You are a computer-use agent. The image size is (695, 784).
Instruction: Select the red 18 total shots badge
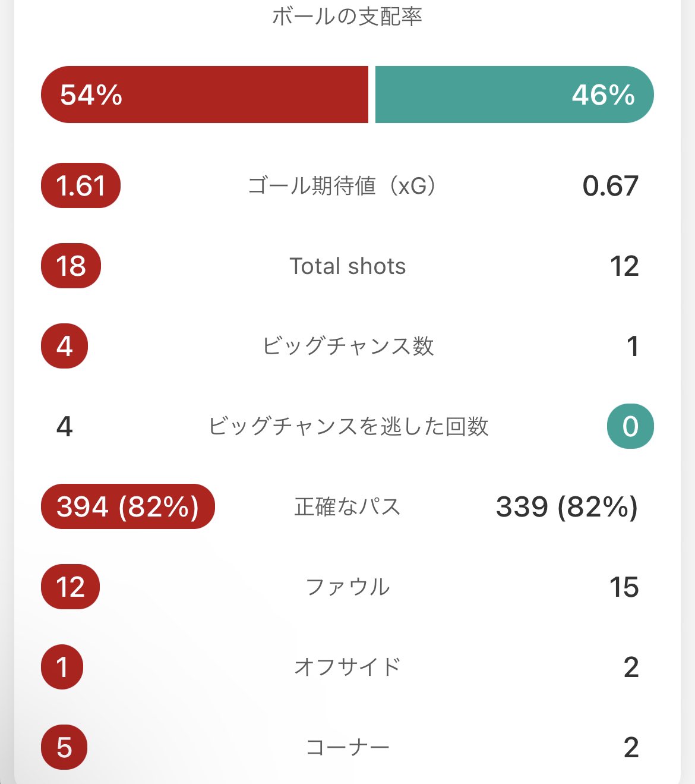[x=71, y=266]
